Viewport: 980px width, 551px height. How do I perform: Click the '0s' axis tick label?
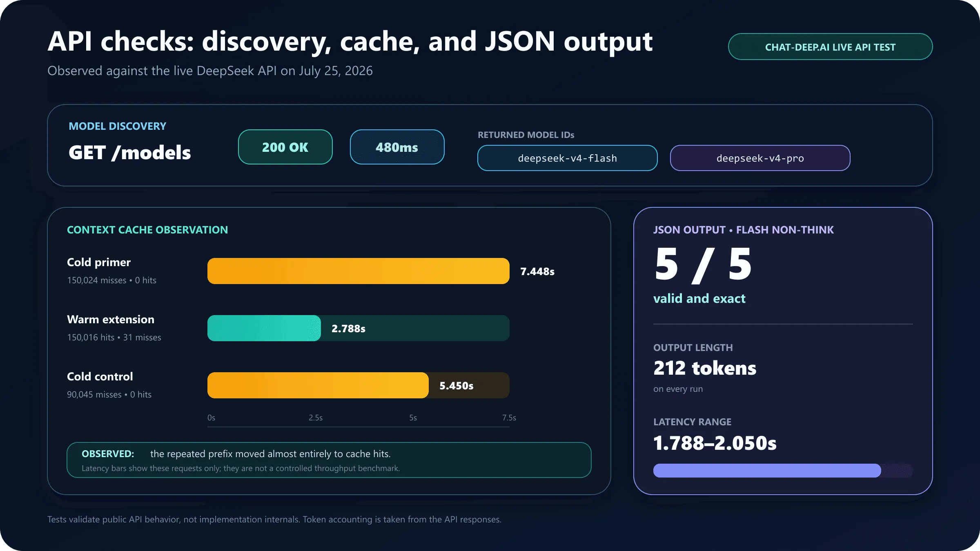[x=211, y=418]
